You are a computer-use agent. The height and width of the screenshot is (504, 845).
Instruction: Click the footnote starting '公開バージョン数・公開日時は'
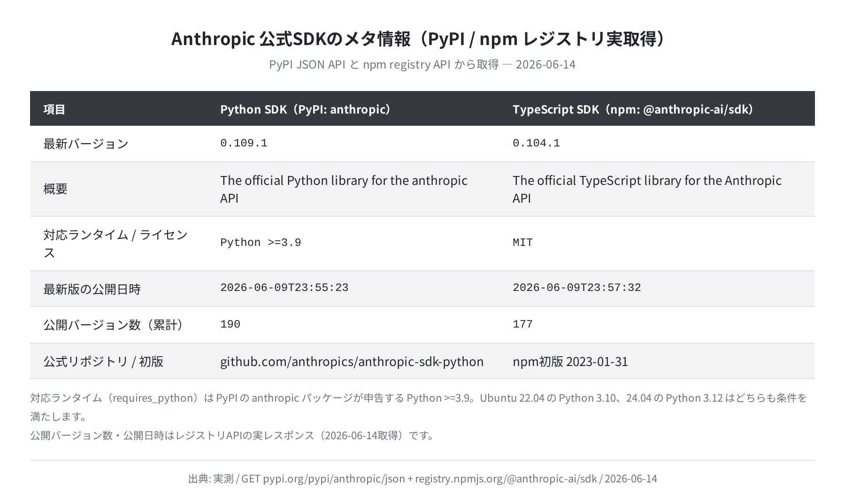coord(234,435)
